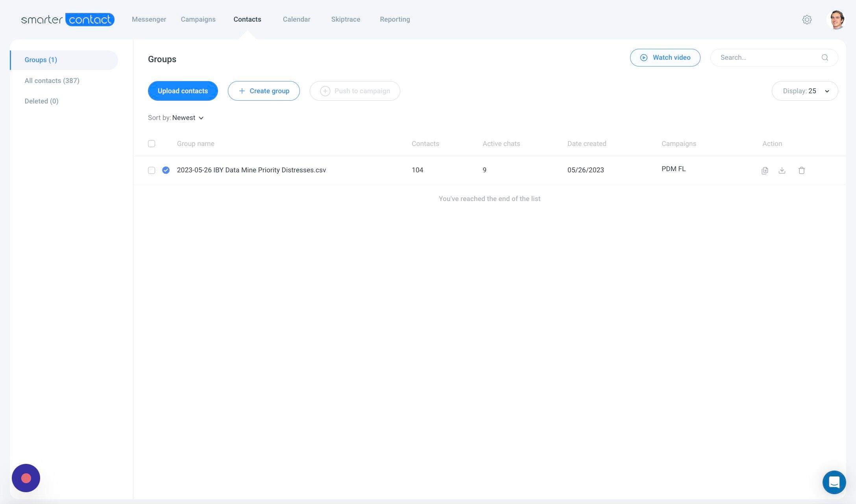856x504 pixels.
Task: Click the PDM FL campaign
Action: [x=673, y=169]
